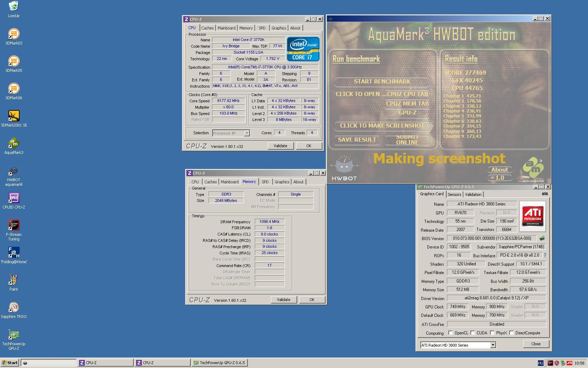Open SPD tab in bottom CPU-Z window
The width and height of the screenshot is (588, 368).
(265, 182)
